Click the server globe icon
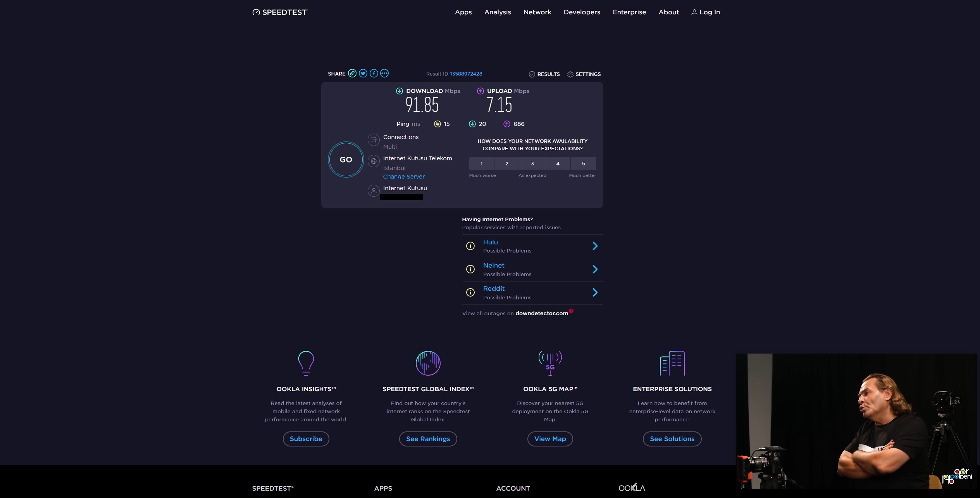Viewport: 980px width, 498px height. coord(374,161)
